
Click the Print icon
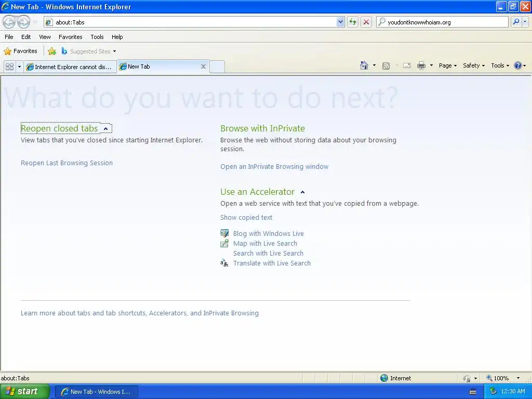coord(421,66)
